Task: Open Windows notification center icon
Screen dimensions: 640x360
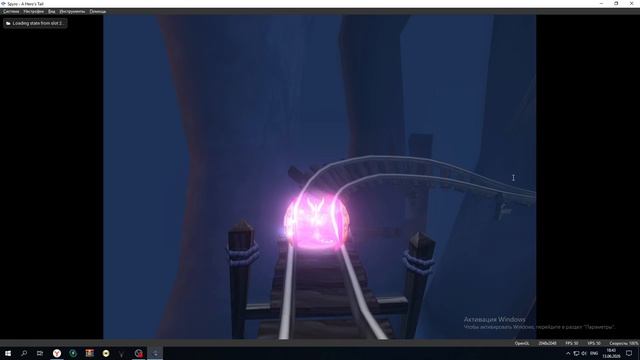Action: pyautogui.click(x=629, y=353)
